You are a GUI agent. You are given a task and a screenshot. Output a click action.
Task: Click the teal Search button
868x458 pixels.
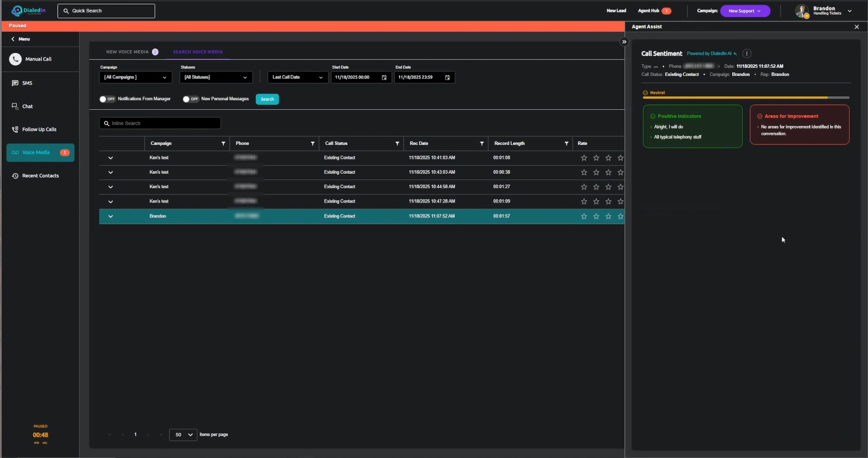(267, 99)
